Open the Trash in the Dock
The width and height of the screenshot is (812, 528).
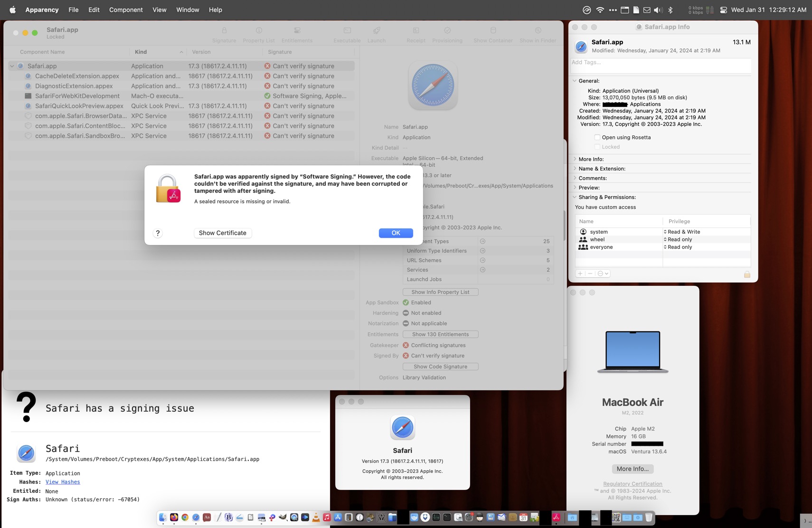[649, 518]
